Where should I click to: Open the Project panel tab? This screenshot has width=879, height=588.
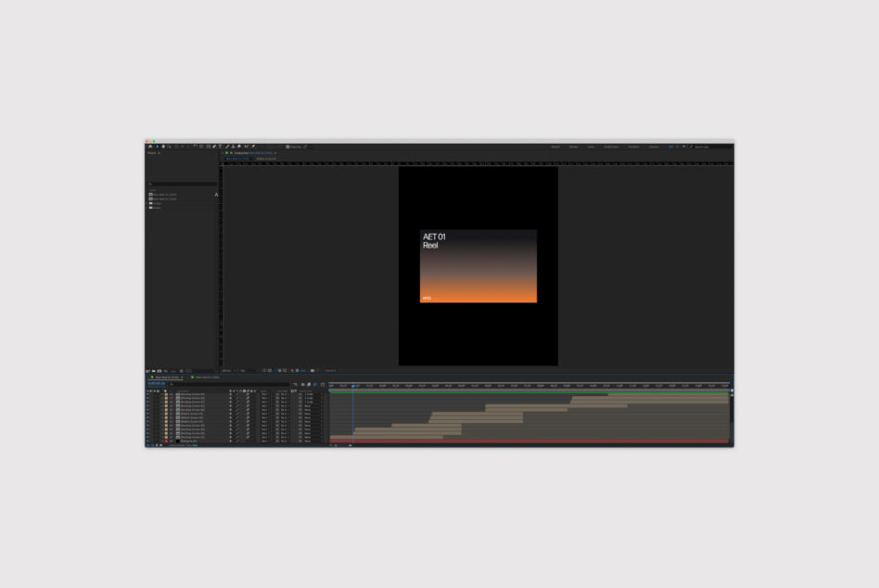click(x=152, y=153)
